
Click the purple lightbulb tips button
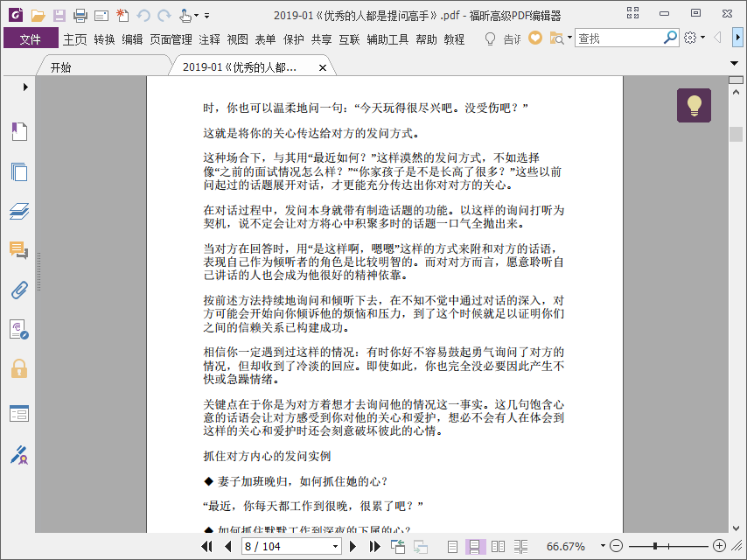[694, 105]
